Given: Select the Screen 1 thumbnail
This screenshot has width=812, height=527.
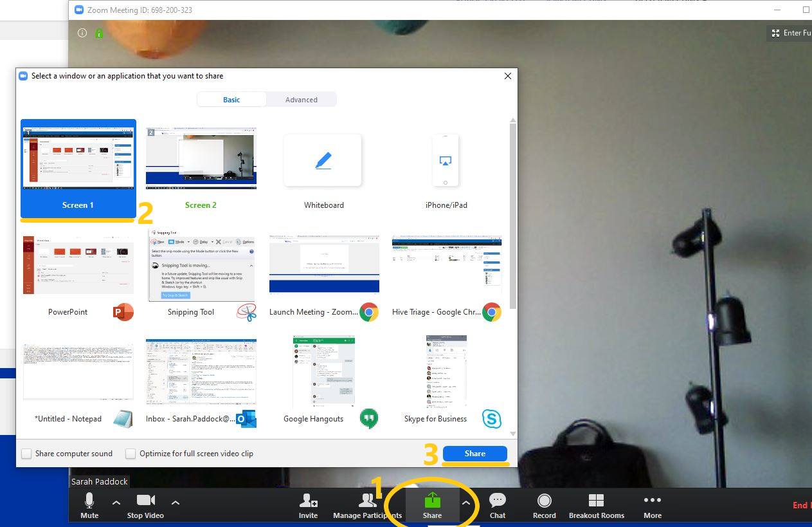Looking at the screenshot, I should (78, 158).
